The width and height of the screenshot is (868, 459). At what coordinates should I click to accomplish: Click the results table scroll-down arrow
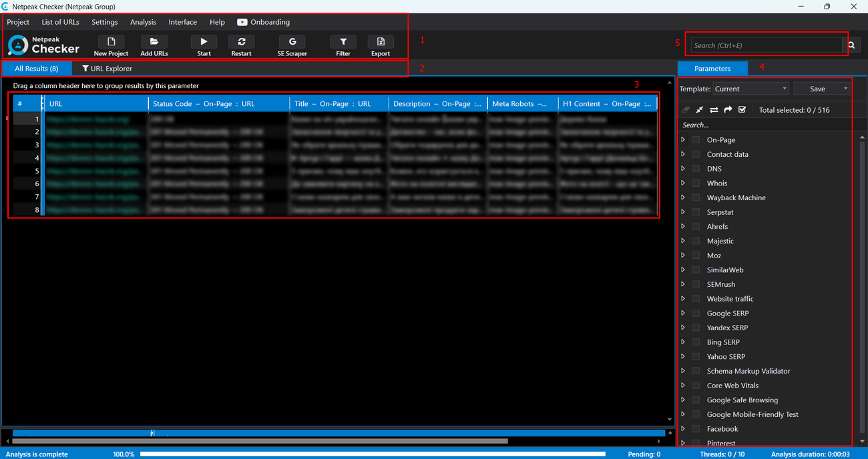670,420
